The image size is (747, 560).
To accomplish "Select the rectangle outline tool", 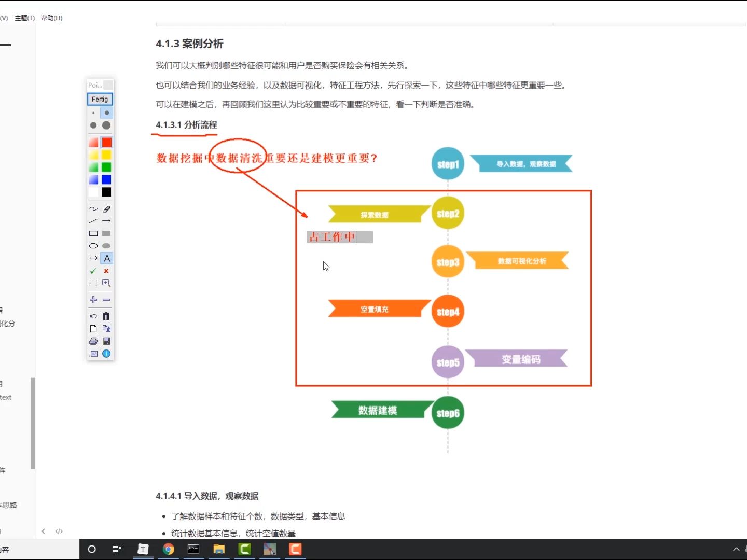I will [93, 233].
